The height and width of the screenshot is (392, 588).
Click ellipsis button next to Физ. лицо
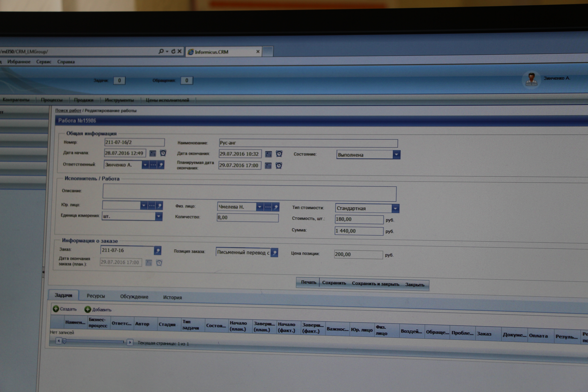(268, 207)
